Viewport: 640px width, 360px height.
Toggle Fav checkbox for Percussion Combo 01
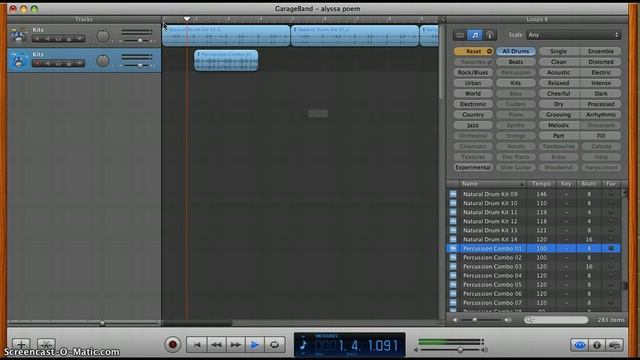pyautogui.click(x=611, y=248)
